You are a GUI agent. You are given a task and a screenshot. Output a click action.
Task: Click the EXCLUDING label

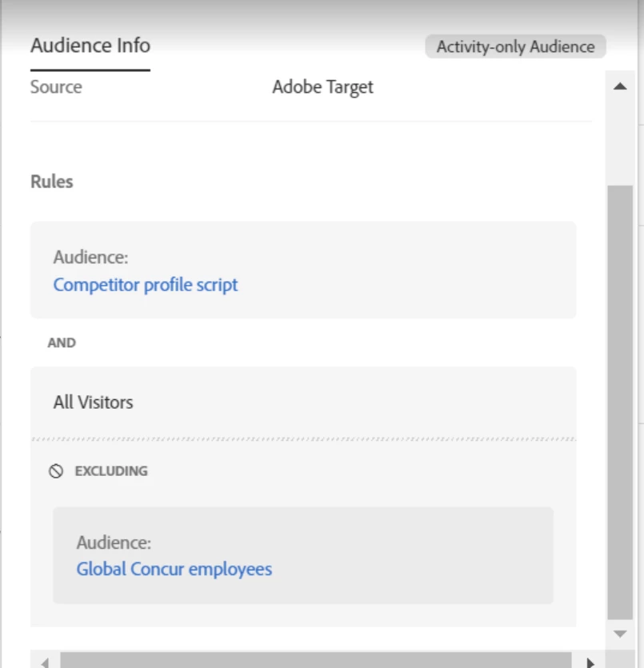(x=111, y=471)
